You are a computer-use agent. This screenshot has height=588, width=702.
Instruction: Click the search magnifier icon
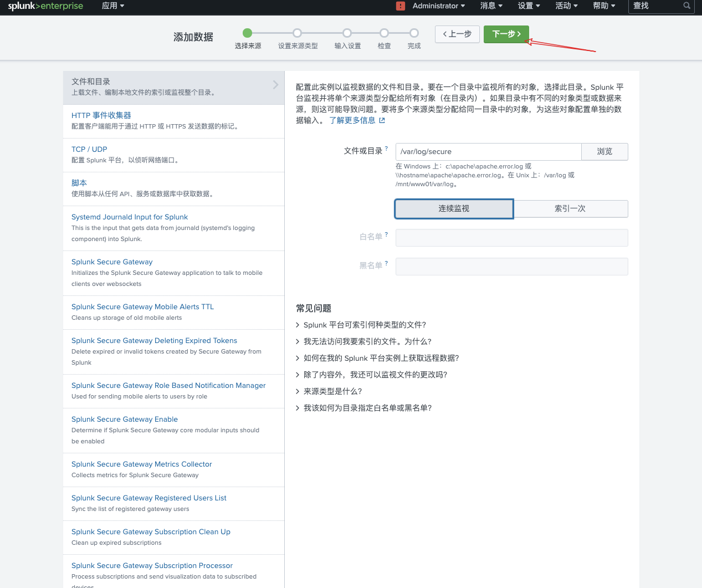[687, 6]
